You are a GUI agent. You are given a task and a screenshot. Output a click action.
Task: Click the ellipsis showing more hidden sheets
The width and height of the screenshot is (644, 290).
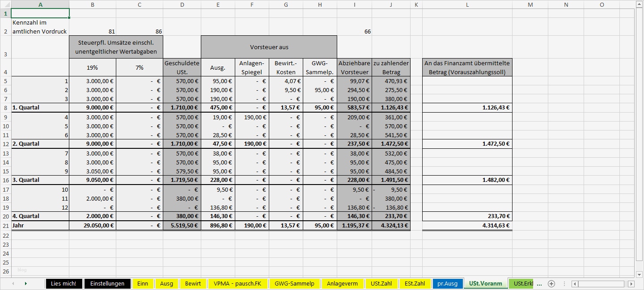539,283
